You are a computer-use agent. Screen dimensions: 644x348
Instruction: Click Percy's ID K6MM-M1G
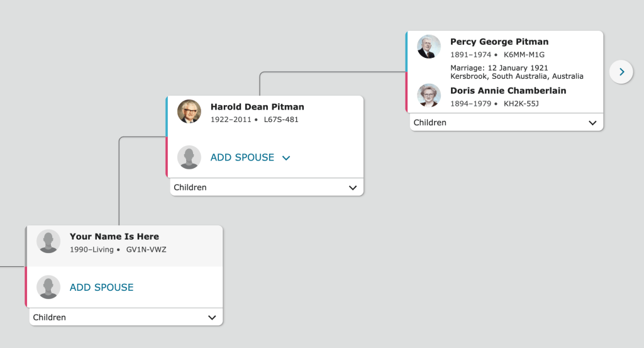524,55
